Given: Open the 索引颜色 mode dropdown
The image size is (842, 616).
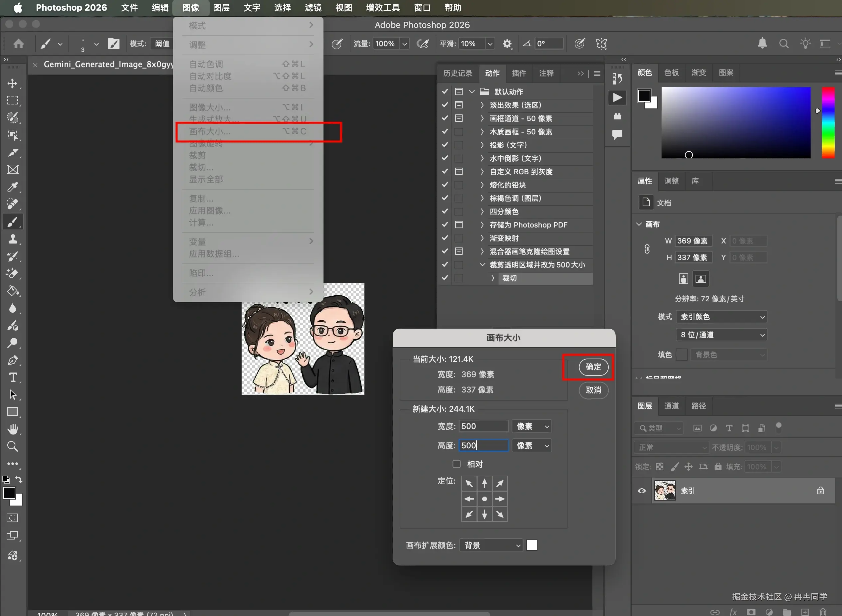Looking at the screenshot, I should pos(721,317).
